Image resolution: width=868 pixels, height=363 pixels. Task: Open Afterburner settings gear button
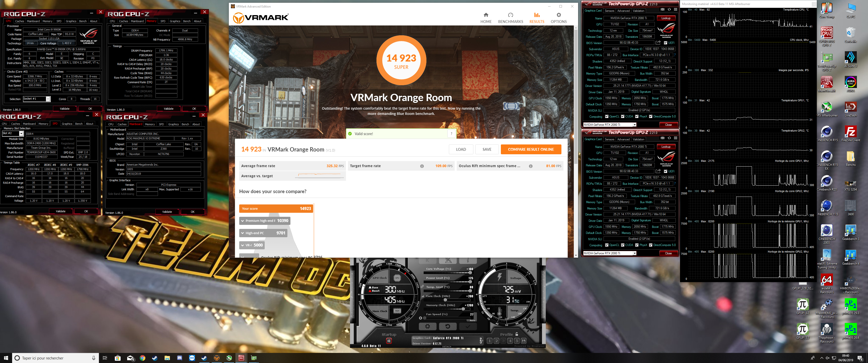tap(427, 326)
